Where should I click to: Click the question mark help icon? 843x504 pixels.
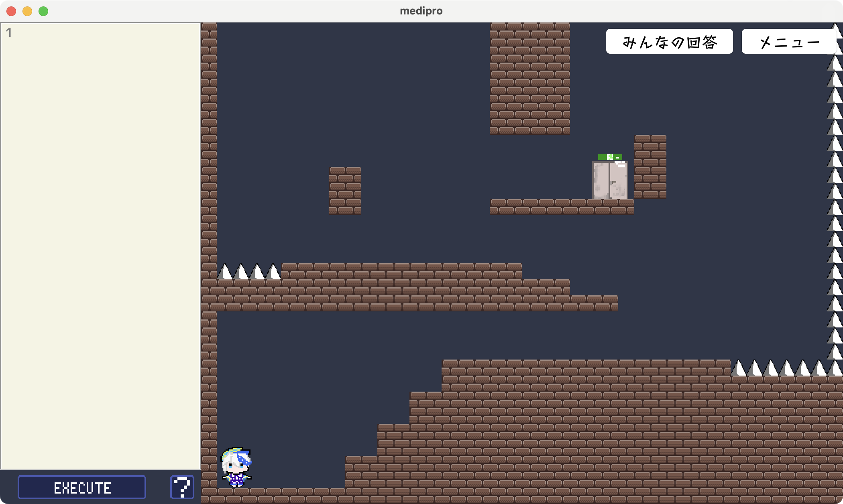(182, 488)
